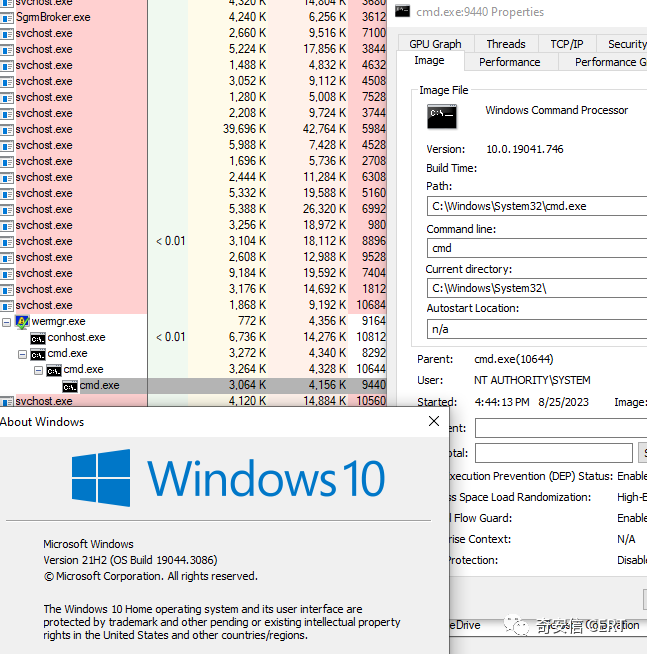This screenshot has width=647, height=654.
Task: Switch to the Threads tab
Action: 506,44
